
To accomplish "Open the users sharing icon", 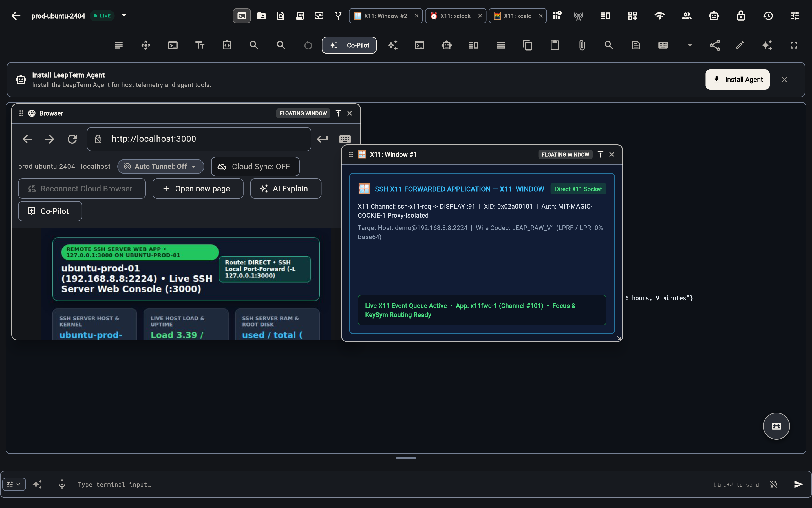I will coord(687,16).
